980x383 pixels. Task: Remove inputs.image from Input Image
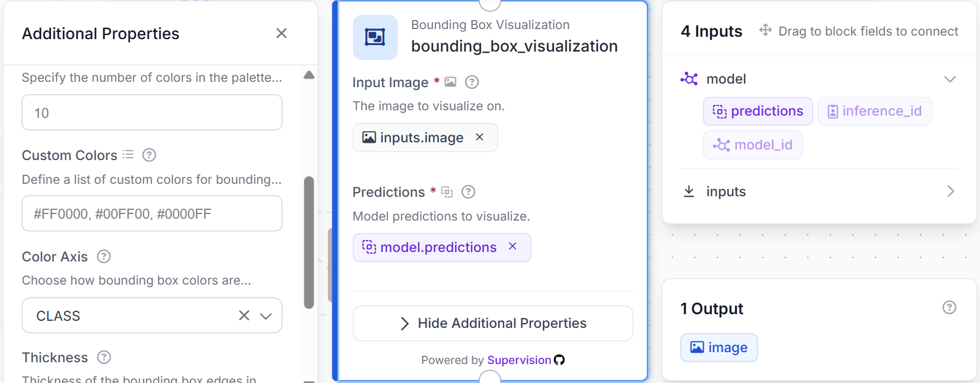pos(479,138)
